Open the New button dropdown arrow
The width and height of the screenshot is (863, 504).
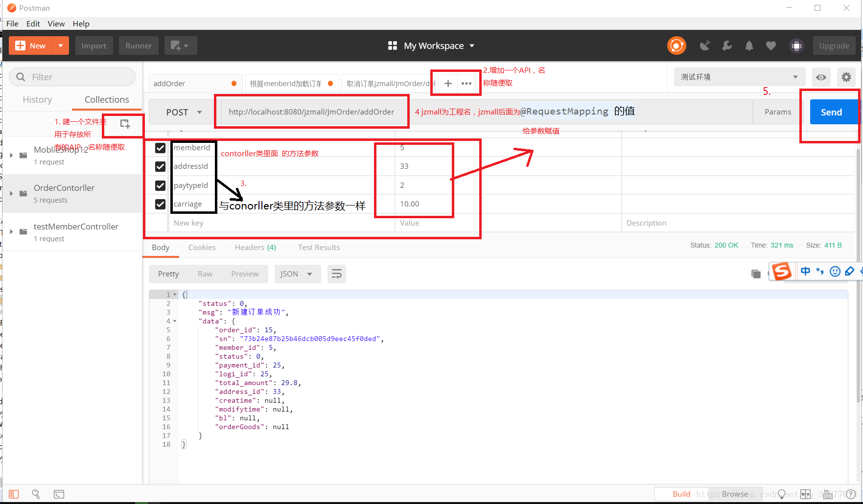(x=61, y=46)
